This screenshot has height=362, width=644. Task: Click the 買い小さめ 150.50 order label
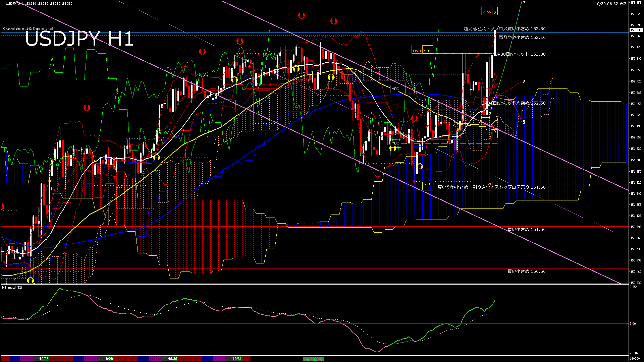526,271
